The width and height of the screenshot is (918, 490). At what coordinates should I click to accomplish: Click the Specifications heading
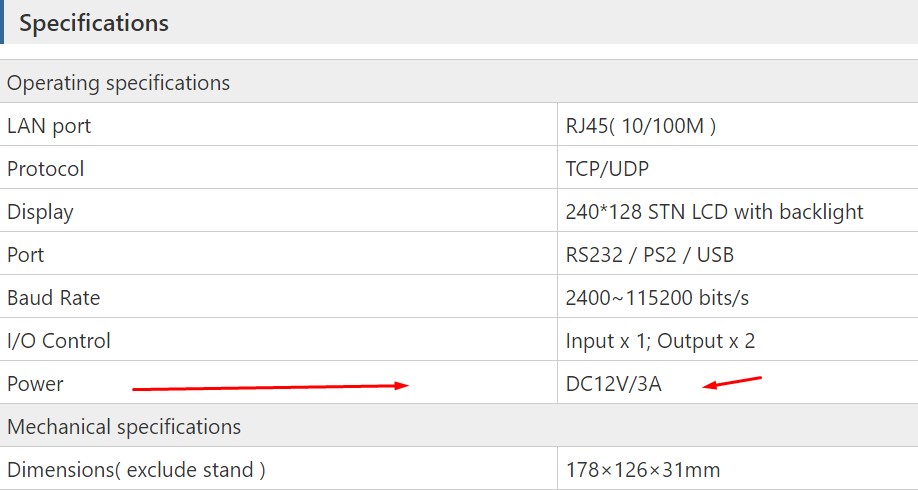(x=94, y=23)
